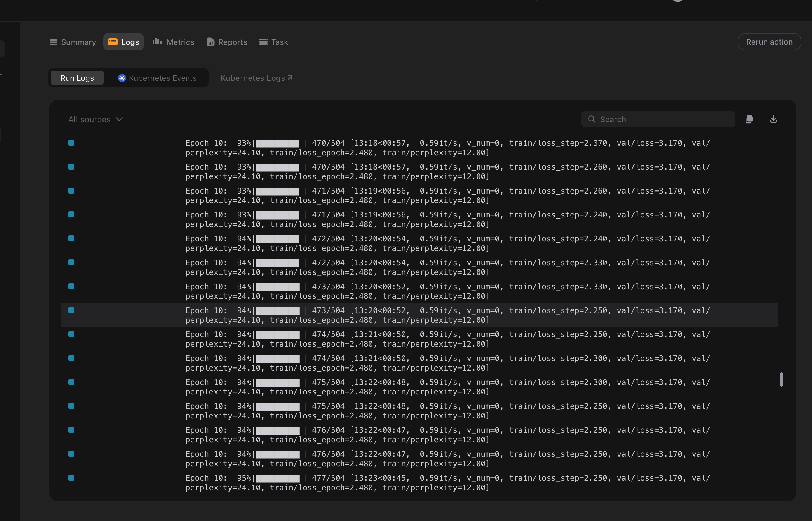Viewport: 812px width, 521px height.
Task: Click the log panel scrollbar thumb
Action: tap(781, 379)
